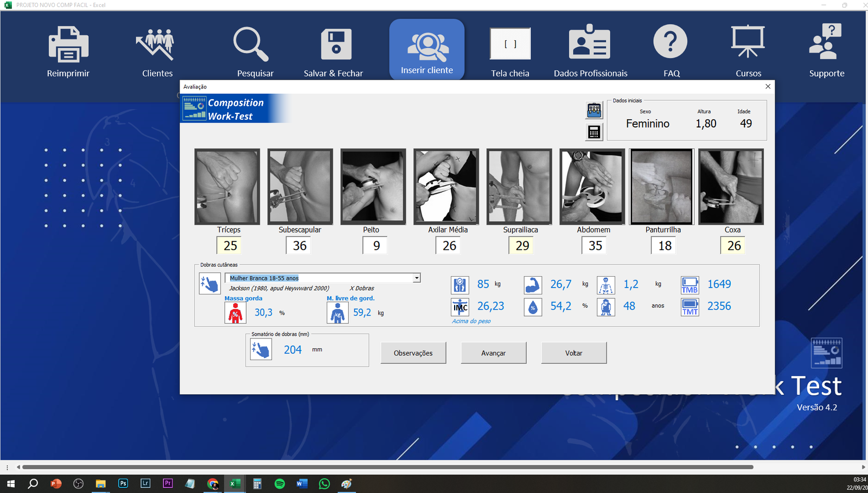Click the Tríceps measurement field
This screenshot has height=493, width=868.
[x=230, y=246]
